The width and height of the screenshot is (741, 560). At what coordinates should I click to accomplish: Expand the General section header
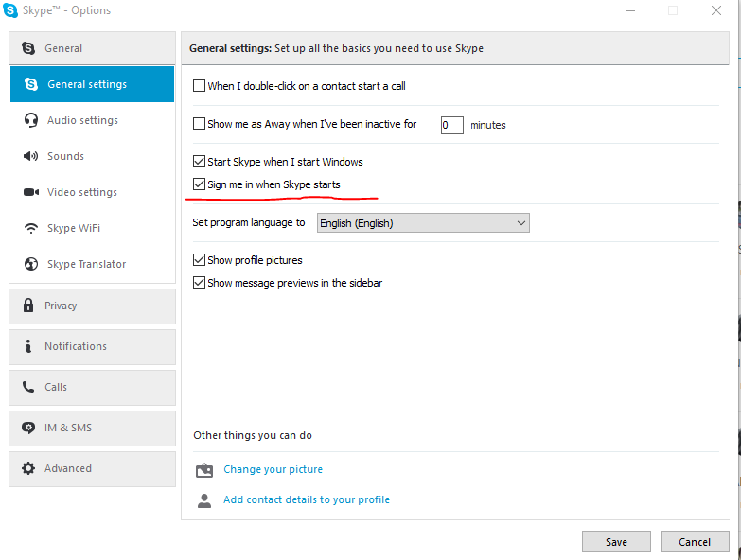[x=92, y=48]
